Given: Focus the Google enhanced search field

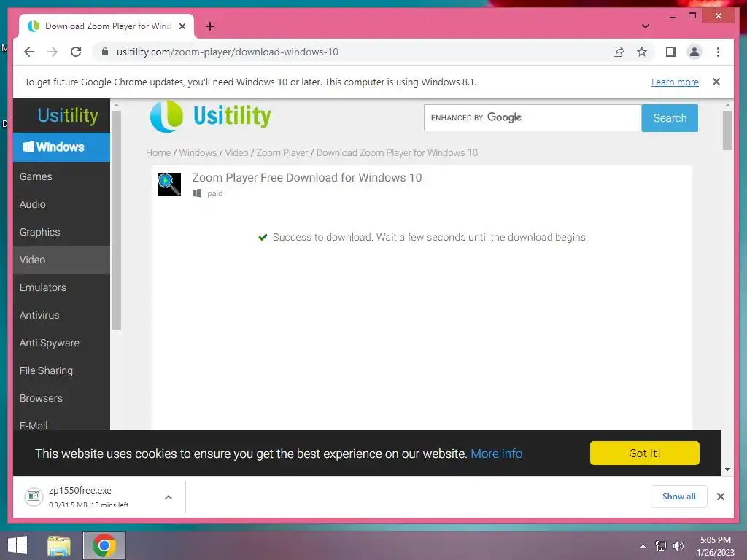Looking at the screenshot, I should tap(533, 117).
